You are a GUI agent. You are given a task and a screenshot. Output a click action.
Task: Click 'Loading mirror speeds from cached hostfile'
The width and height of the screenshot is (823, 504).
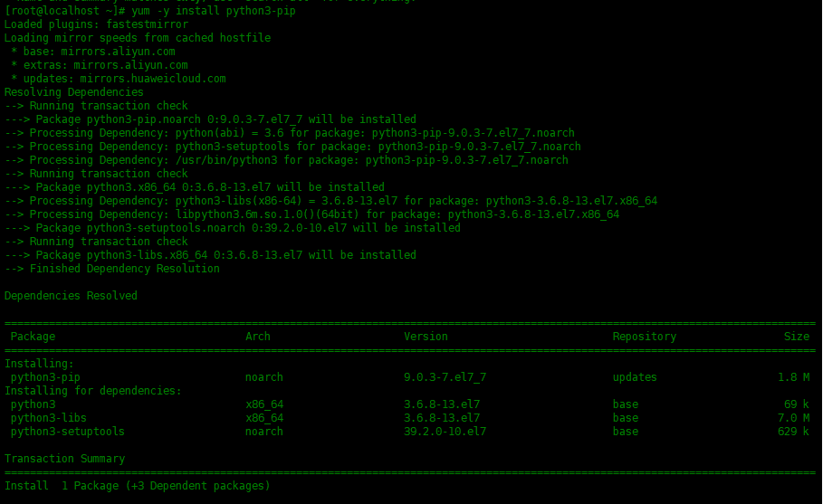point(138,38)
